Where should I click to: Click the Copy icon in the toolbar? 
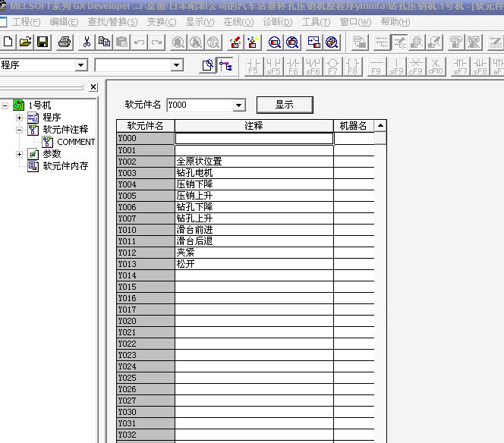[x=104, y=42]
